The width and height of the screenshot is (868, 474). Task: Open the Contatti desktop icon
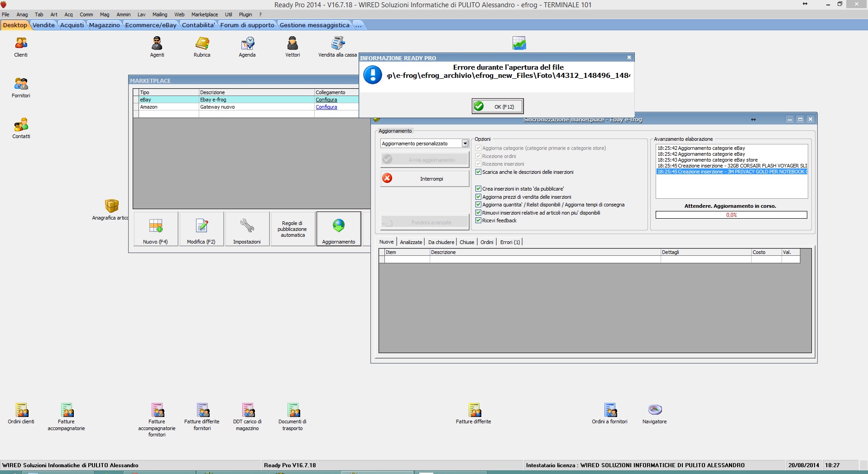click(21, 129)
